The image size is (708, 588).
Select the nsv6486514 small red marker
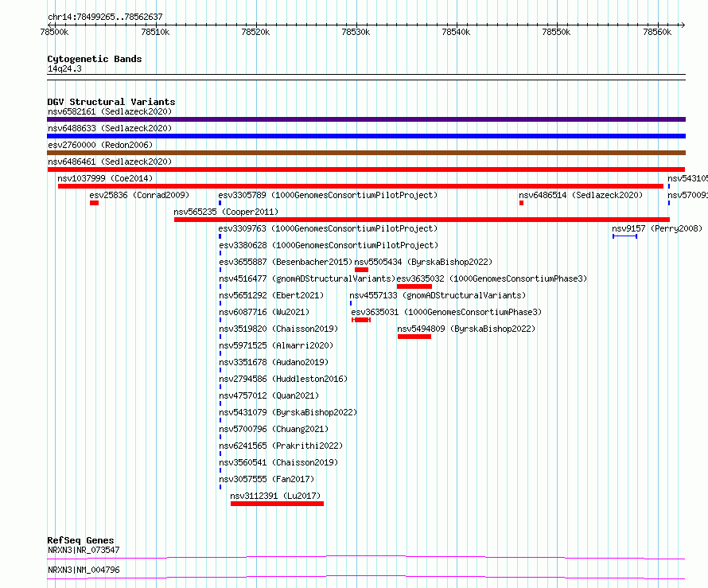(x=521, y=203)
